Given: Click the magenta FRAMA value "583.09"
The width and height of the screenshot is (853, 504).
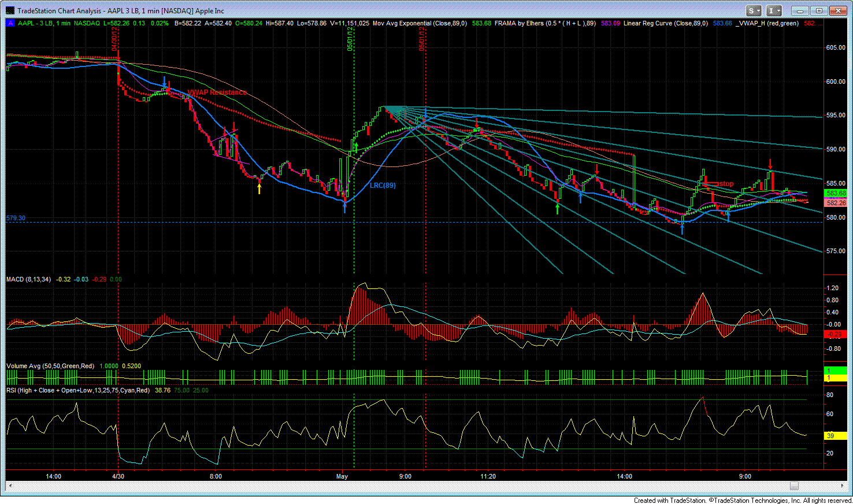Looking at the screenshot, I should tap(610, 23).
